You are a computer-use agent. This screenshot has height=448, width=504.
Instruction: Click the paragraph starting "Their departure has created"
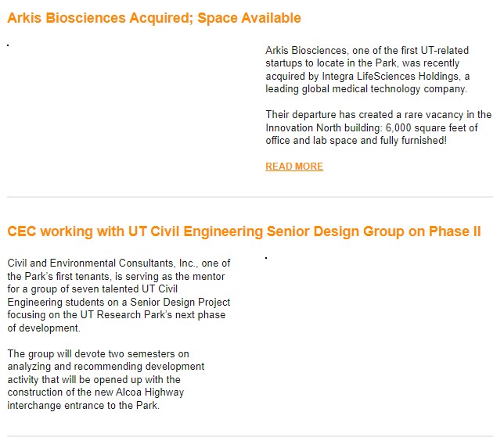tap(378, 127)
